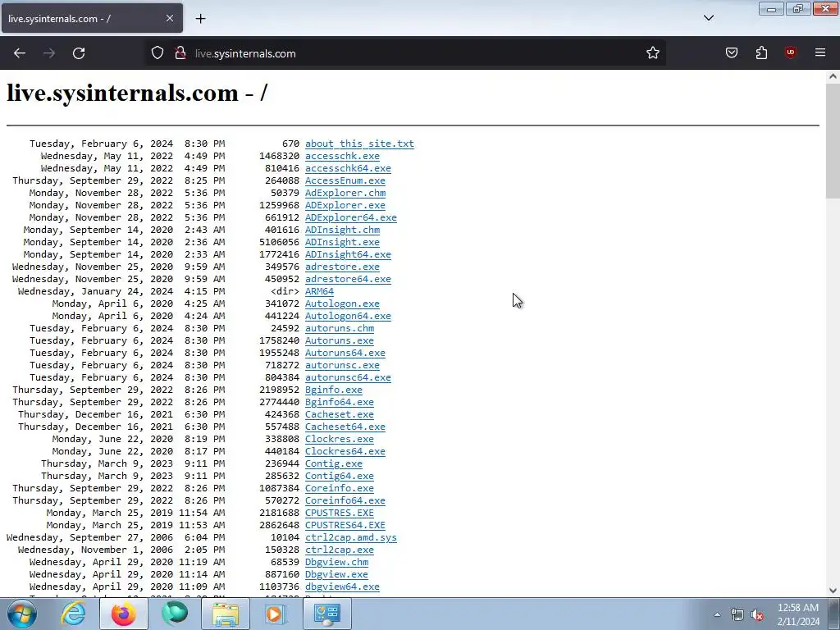
Task: Download Autoruns64.exe
Action: coord(345,353)
